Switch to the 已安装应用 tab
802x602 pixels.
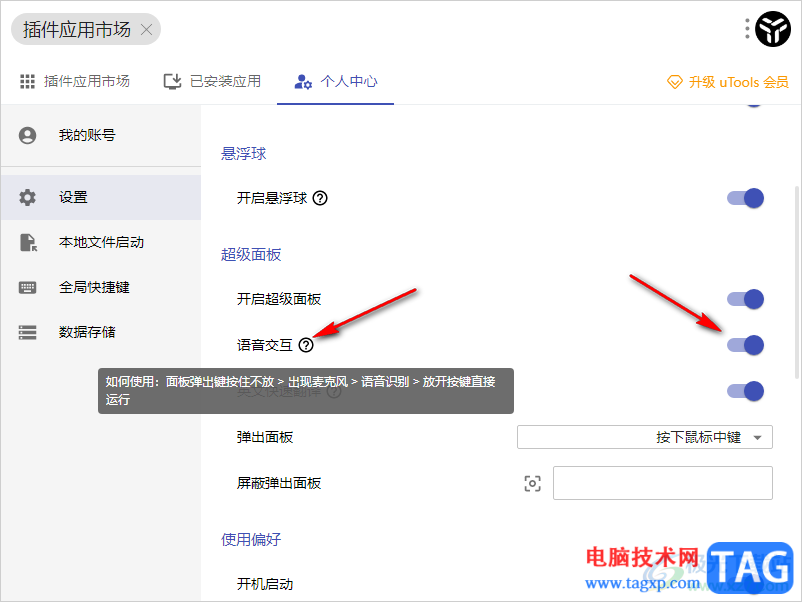[x=212, y=81]
